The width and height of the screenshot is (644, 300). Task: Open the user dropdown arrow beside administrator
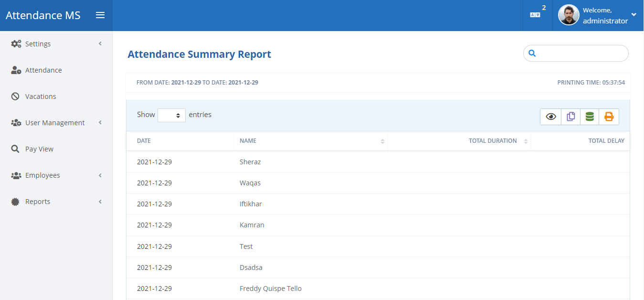click(x=633, y=15)
